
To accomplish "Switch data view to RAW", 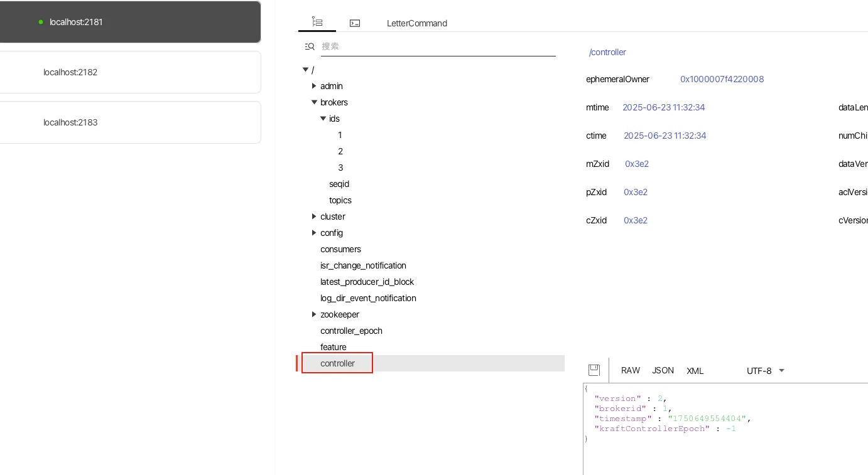I will (x=631, y=370).
